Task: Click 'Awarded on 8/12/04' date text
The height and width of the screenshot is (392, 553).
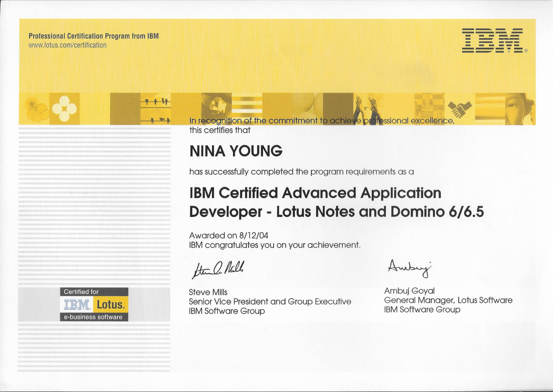Action: click(229, 236)
